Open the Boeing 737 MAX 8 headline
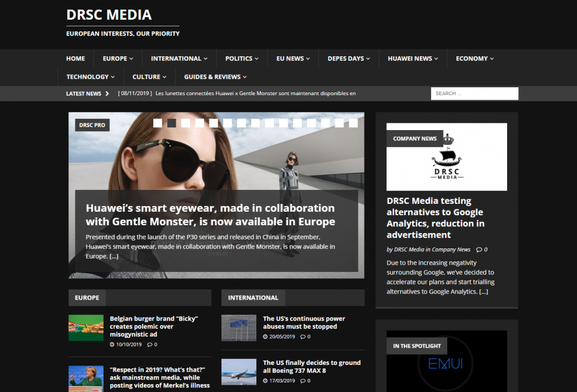The width and height of the screenshot is (577, 392). tap(312, 367)
